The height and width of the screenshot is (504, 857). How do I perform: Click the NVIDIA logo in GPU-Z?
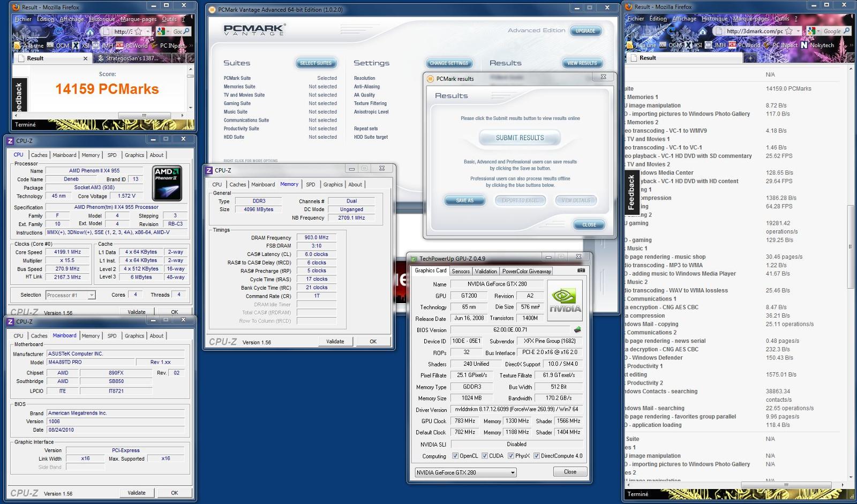tap(565, 300)
